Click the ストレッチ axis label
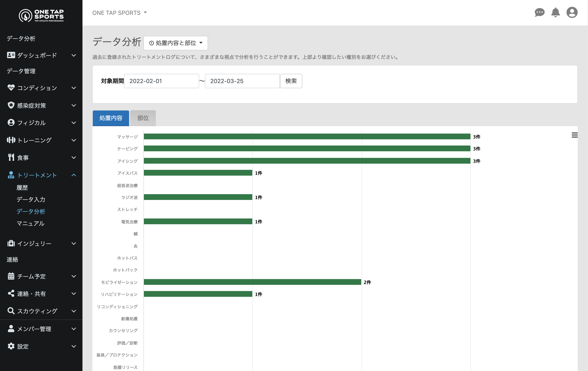 [127, 209]
